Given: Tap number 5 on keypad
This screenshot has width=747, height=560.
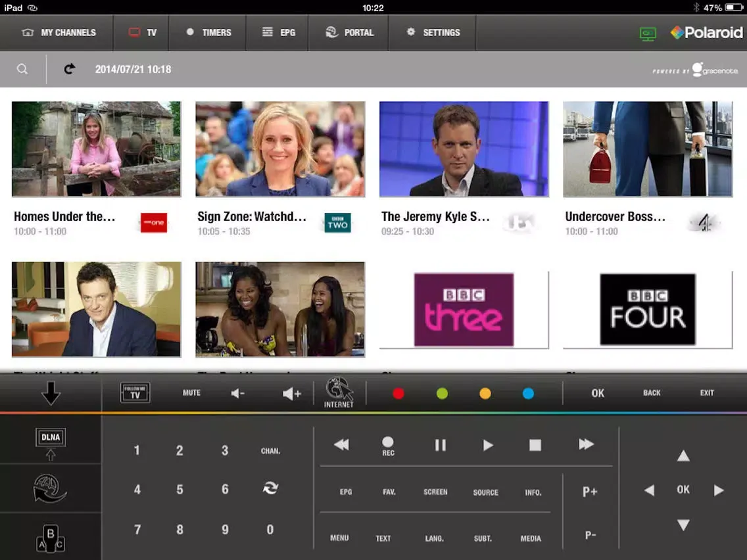Looking at the screenshot, I should 180,490.
